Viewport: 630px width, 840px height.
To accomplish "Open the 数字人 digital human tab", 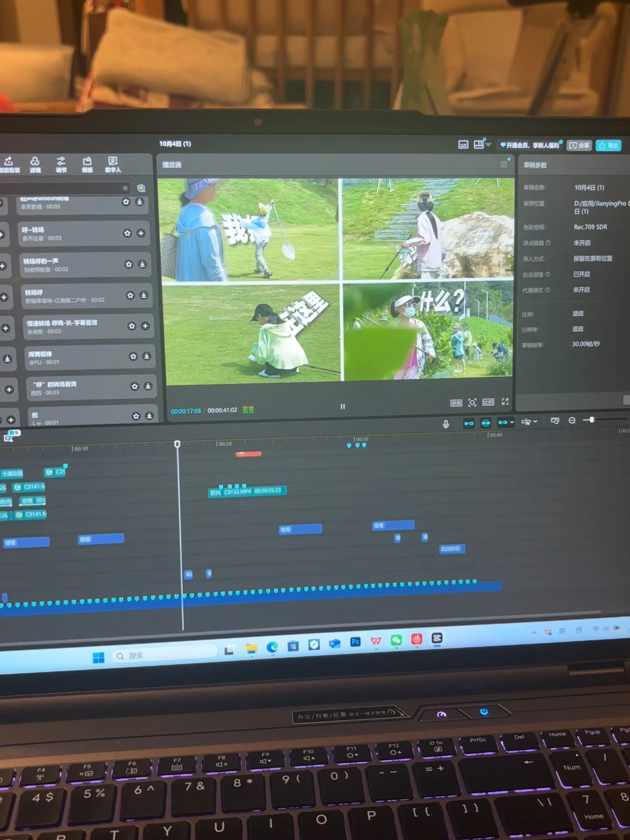I will click(x=113, y=164).
